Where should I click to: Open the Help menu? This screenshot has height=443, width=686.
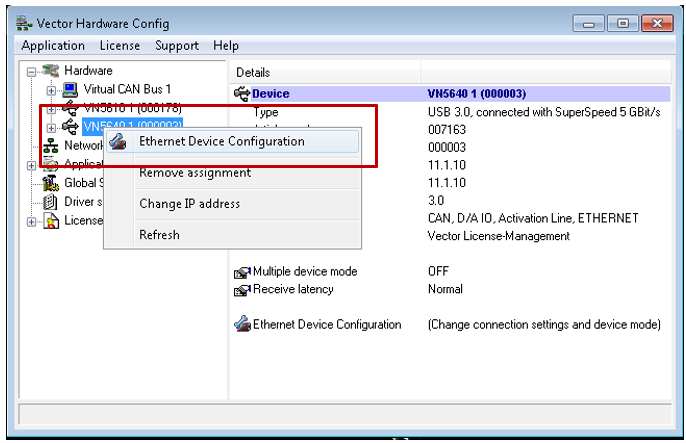pos(226,45)
